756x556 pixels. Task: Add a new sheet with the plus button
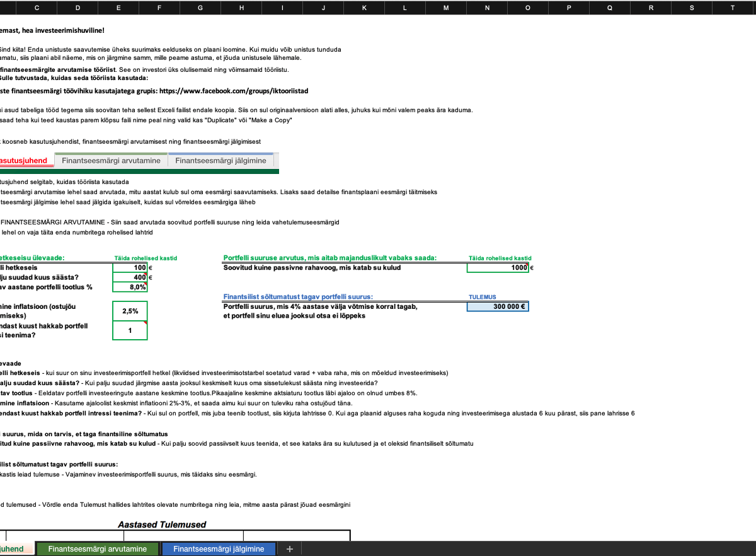(x=290, y=549)
